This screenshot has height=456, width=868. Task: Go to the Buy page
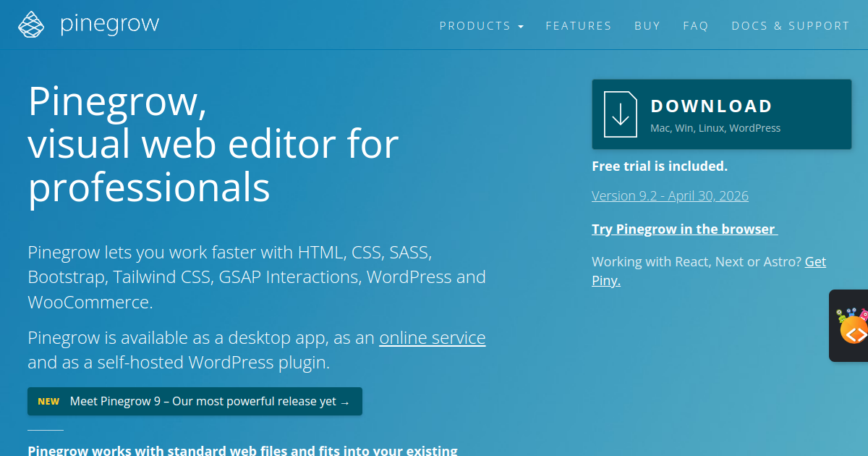point(647,25)
